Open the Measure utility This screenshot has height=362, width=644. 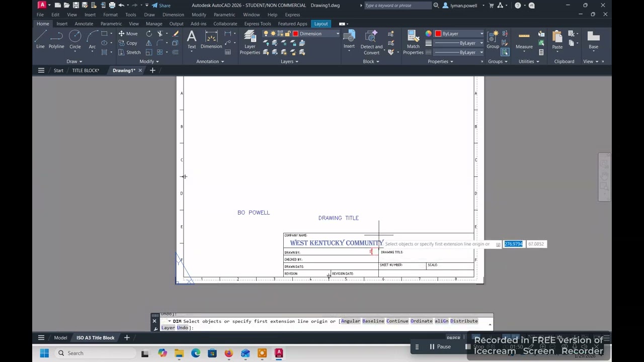point(524,40)
